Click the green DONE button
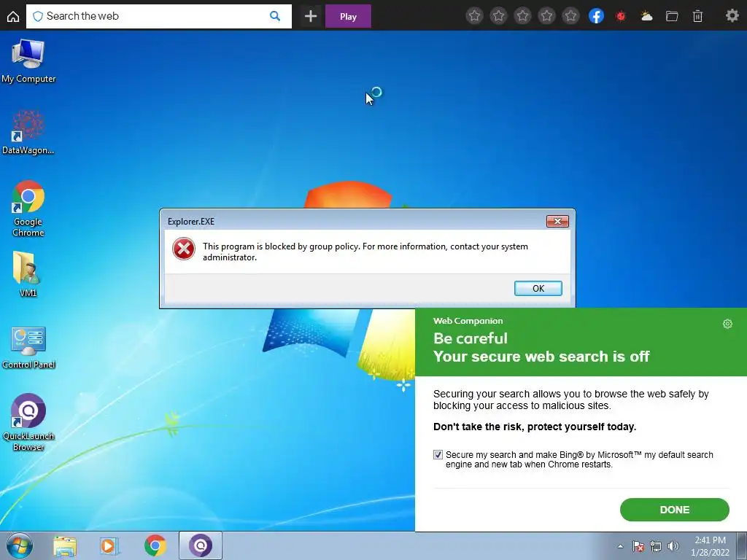Screen dimensions: 747x560 tap(674, 510)
